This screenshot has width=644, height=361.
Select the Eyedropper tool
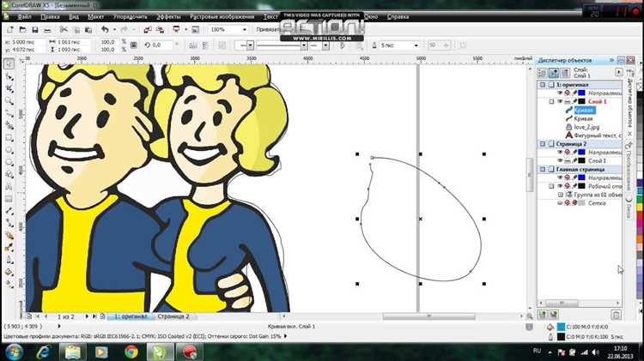point(9,247)
